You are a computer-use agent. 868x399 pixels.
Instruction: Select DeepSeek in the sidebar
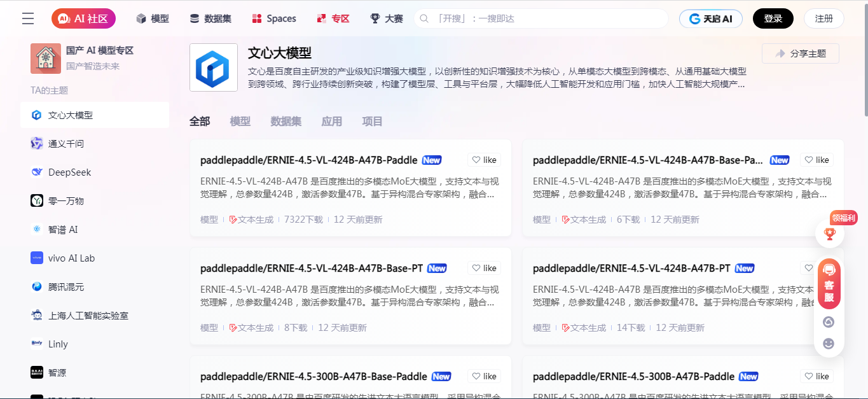(95, 172)
